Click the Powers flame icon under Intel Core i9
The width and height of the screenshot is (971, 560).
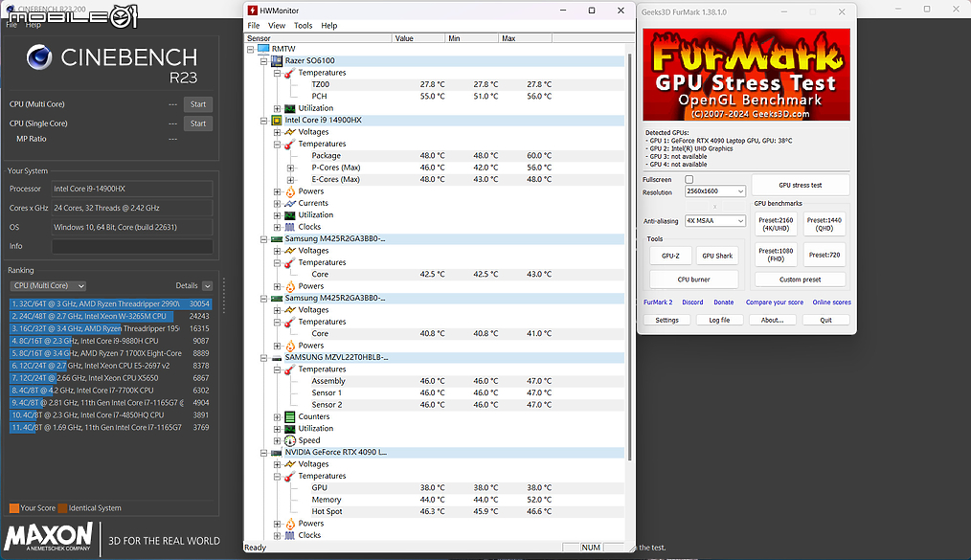pos(289,191)
